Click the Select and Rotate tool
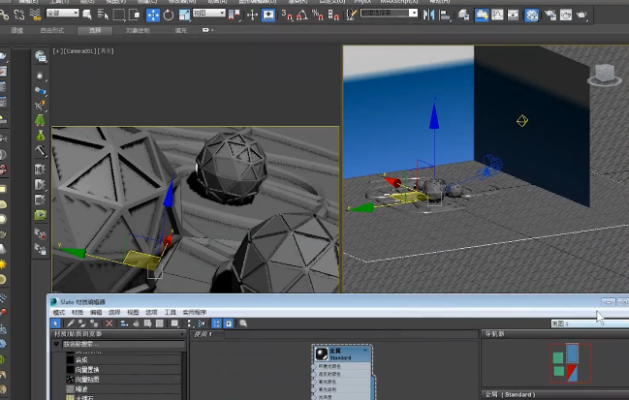Viewport: 629px width, 400px height. pyautogui.click(x=167, y=15)
